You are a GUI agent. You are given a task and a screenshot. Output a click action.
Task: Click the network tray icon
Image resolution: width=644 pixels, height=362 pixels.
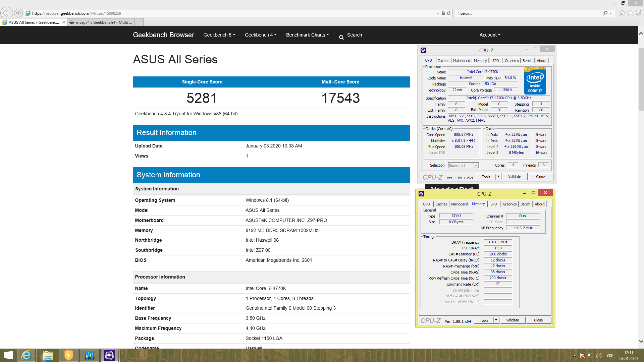(591, 356)
